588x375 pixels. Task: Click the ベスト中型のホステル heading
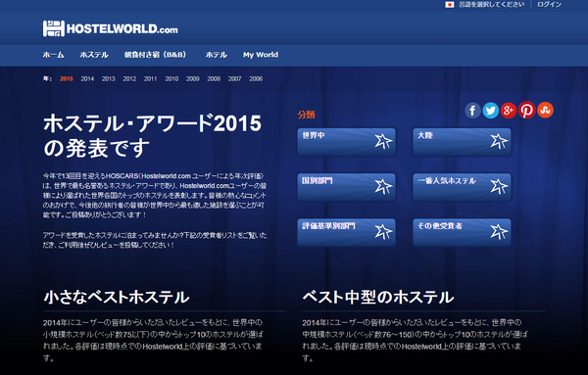coord(378,298)
